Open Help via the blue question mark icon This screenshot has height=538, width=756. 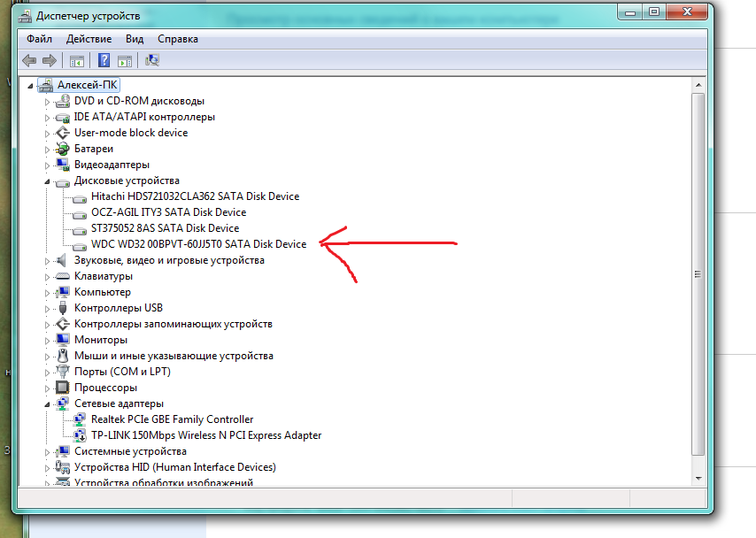tap(104, 61)
